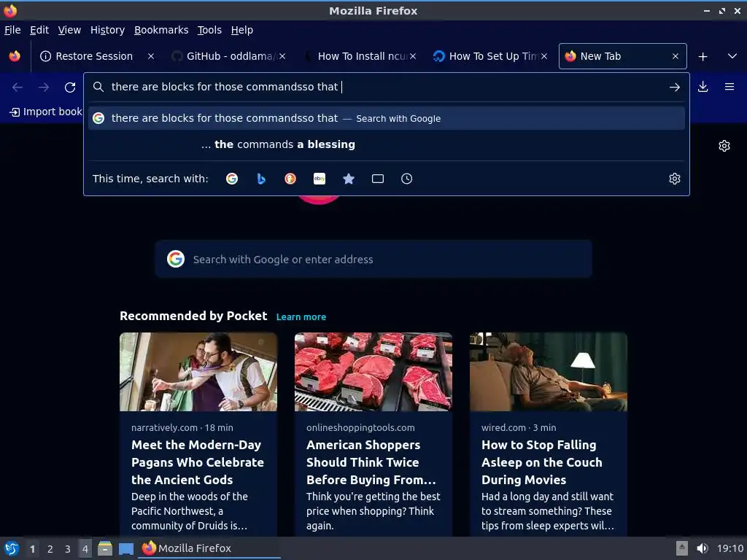747x560 pixels.
Task: Open the Bookmarks menu
Action: point(161,30)
